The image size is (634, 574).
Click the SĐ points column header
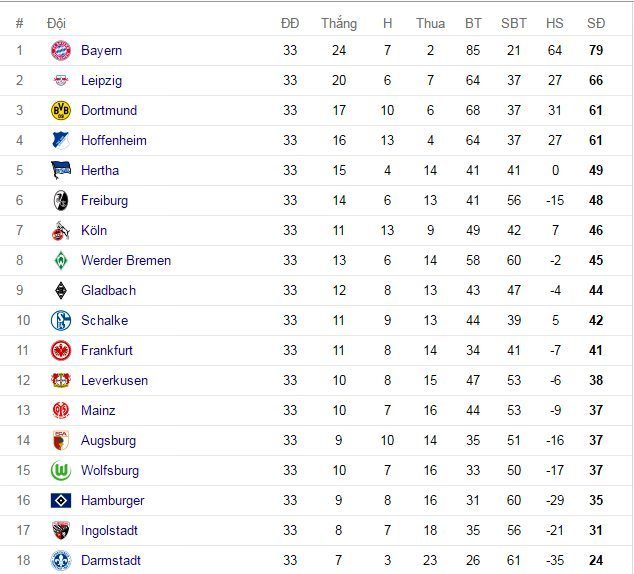point(596,23)
